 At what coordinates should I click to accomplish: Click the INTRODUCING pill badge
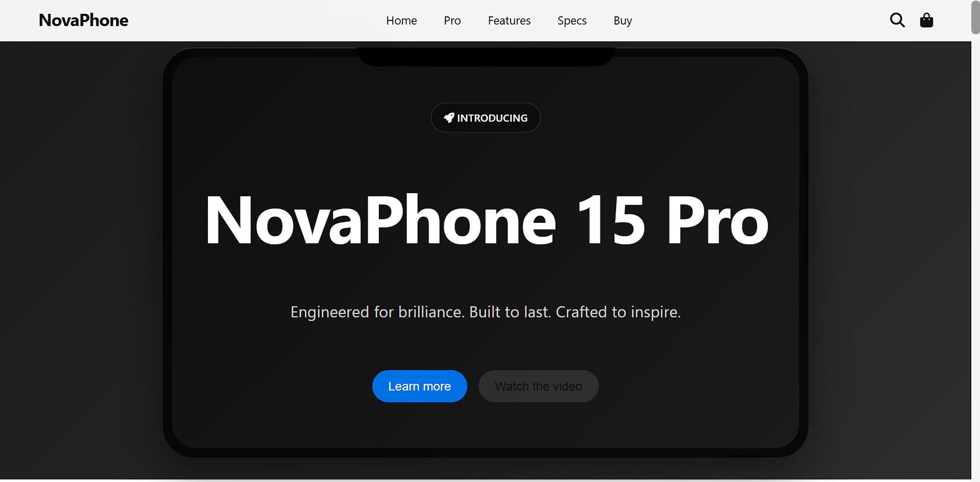[486, 118]
